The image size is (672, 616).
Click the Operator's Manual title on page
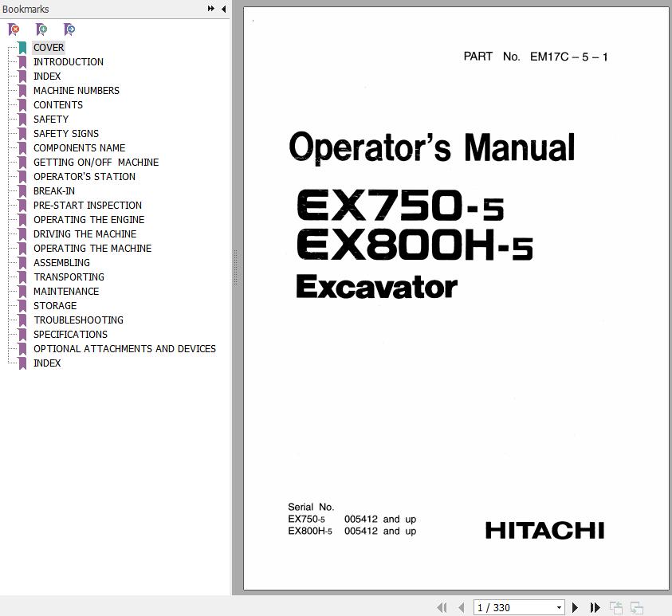point(431,147)
